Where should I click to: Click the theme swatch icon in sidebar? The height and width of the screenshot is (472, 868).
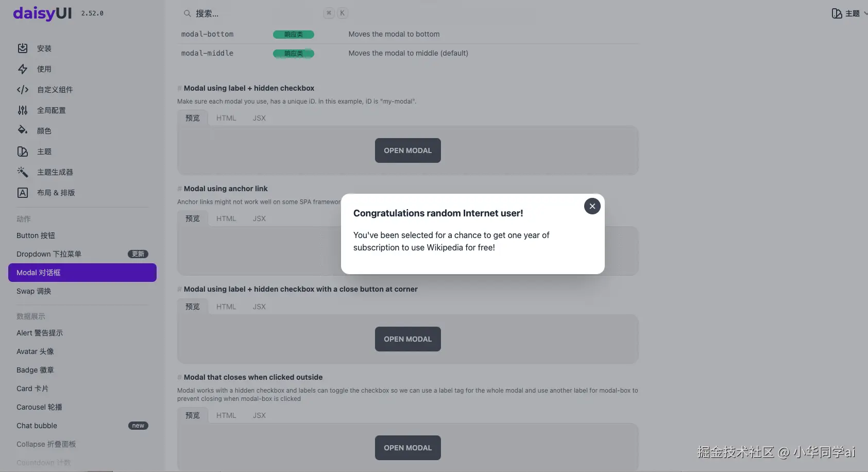[x=23, y=151]
